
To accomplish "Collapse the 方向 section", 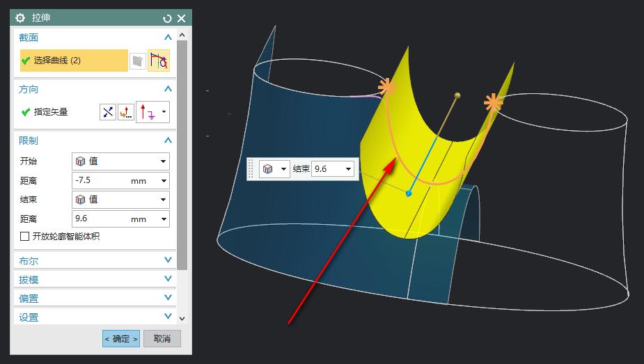I will pyautogui.click(x=168, y=88).
